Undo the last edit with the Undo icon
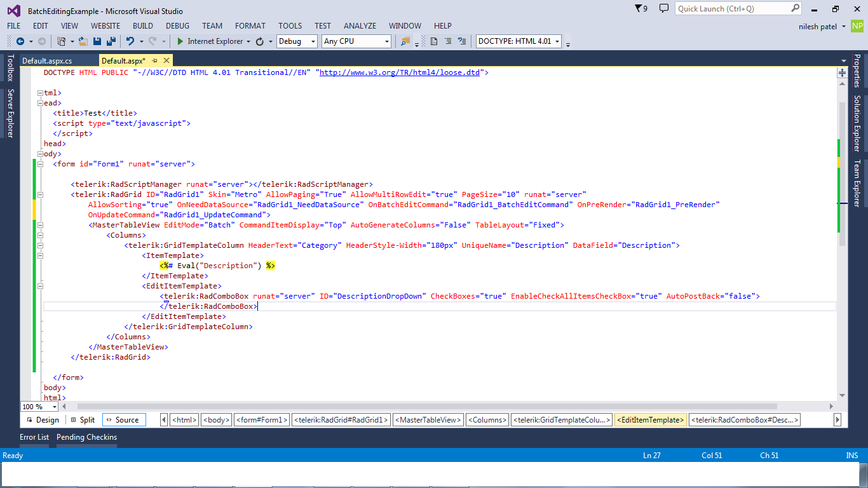Screen dimensions: 868x488 coord(130,41)
